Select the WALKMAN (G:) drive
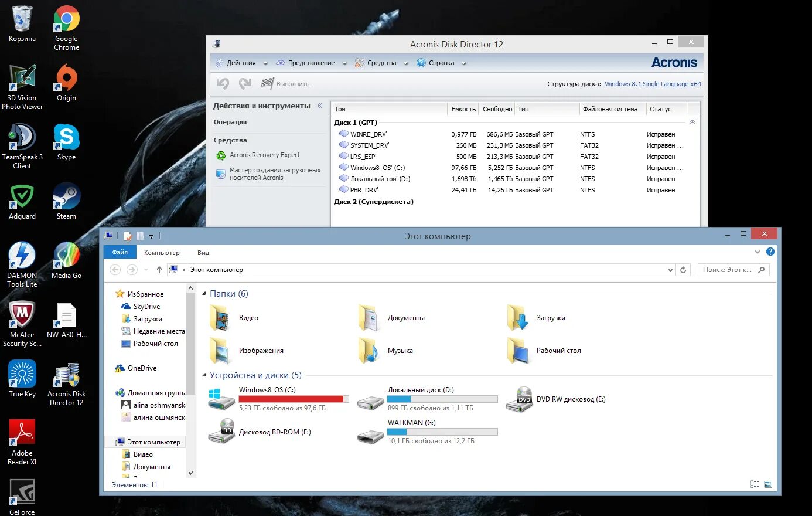Viewport: 812px width, 516px height. [x=428, y=432]
